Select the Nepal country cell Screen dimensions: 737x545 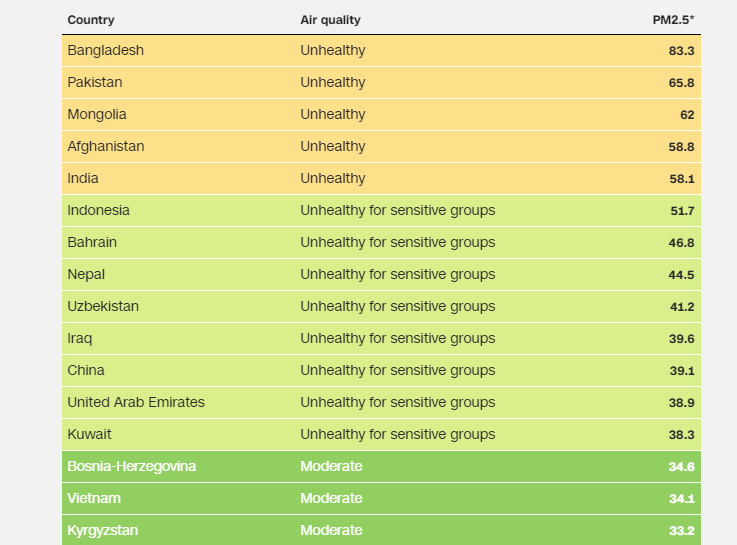tap(86, 274)
